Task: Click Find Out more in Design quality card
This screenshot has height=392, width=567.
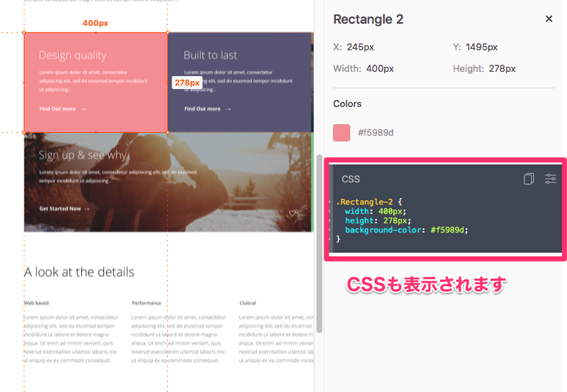Action: pyautogui.click(x=62, y=109)
